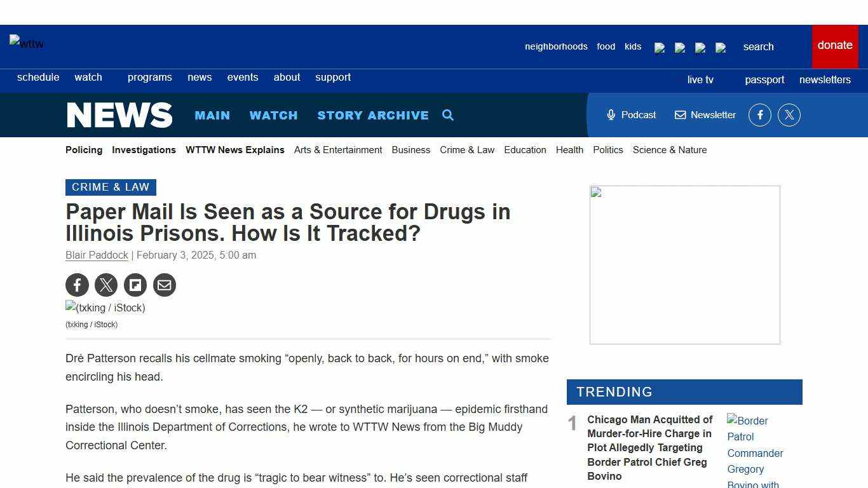Click the red donate button

coord(835,45)
